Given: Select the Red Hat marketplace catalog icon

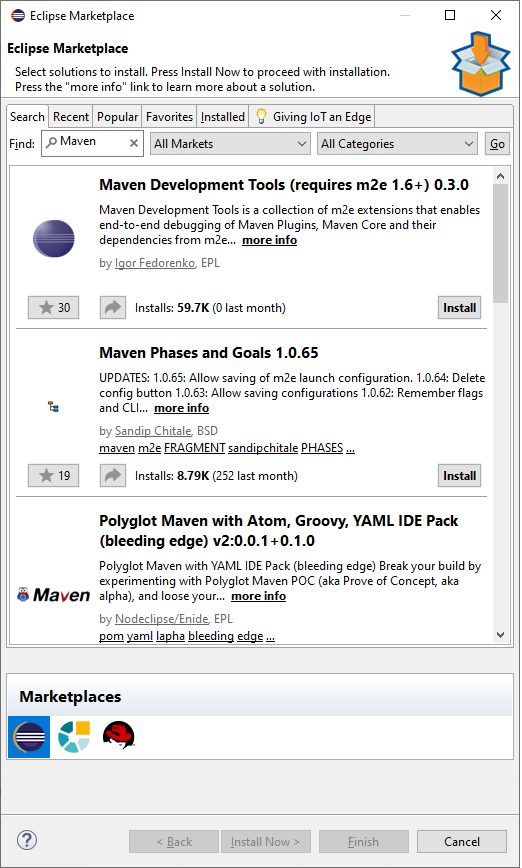Looking at the screenshot, I should pos(118,736).
